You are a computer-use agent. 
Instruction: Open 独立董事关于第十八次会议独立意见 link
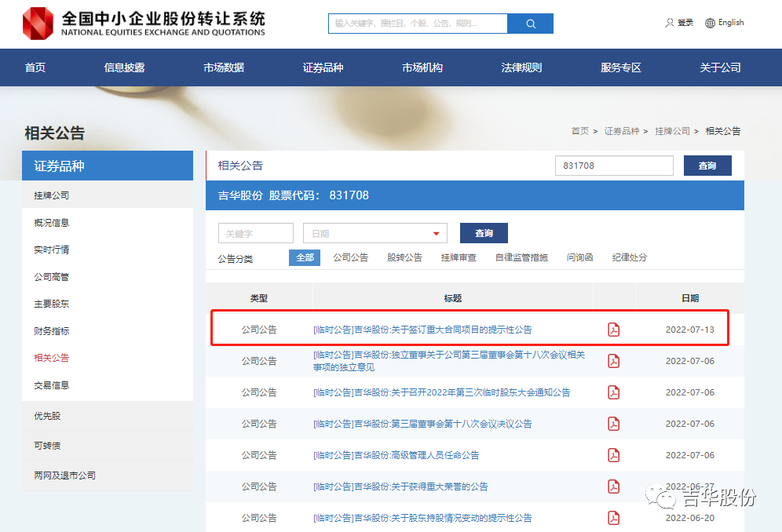click(x=449, y=361)
